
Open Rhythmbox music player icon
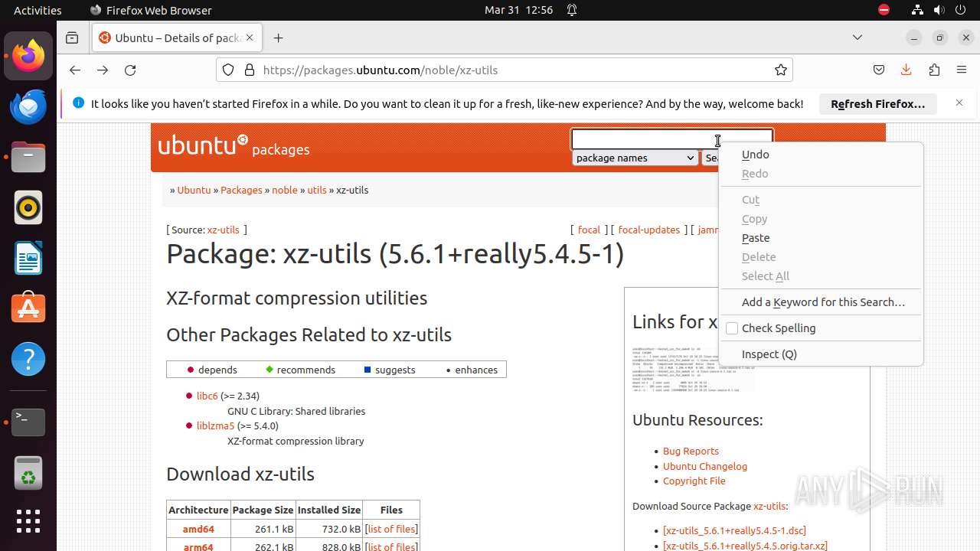pos(28,207)
